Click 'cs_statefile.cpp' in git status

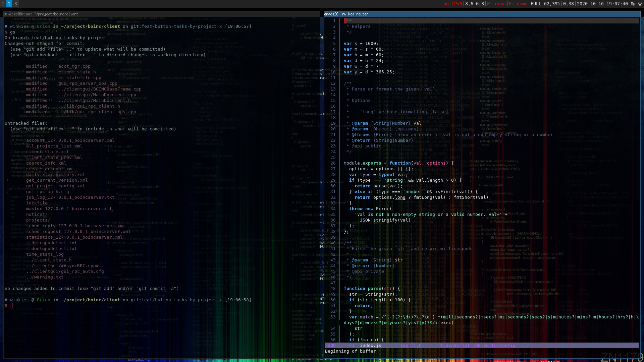tap(80, 78)
